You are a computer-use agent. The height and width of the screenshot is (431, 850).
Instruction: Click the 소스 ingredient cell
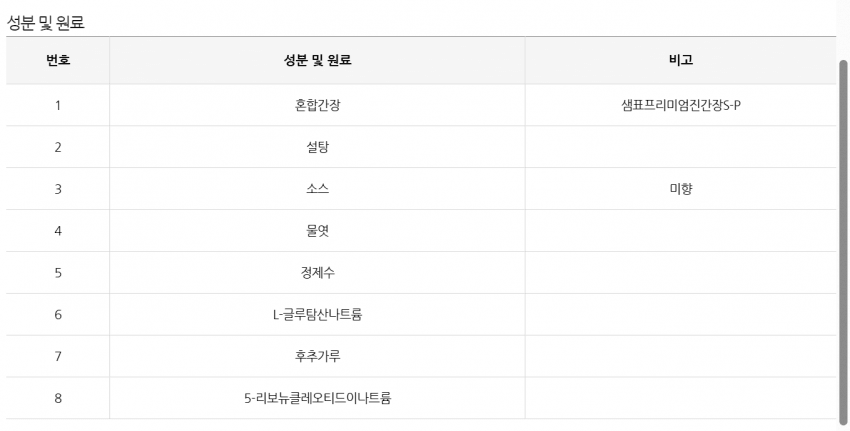tap(317, 189)
